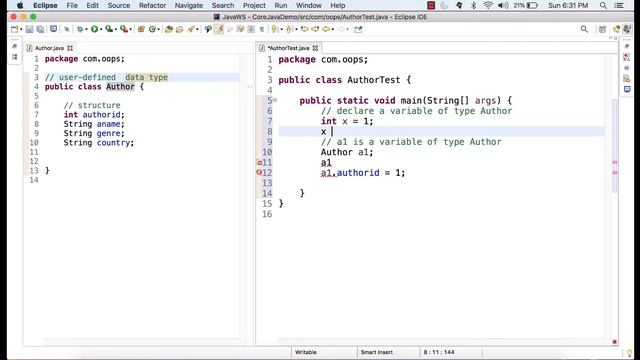The height and width of the screenshot is (360, 640).
Task: Open the Search toolbar icon
Action: point(191,29)
